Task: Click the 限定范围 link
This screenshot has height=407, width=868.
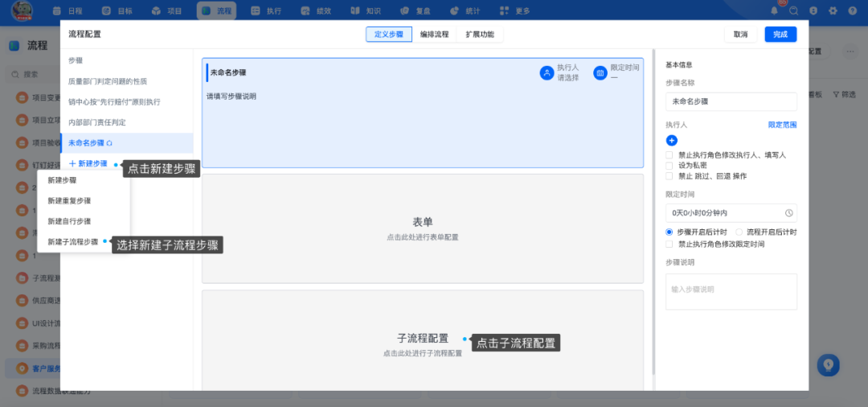Action: coord(782,125)
